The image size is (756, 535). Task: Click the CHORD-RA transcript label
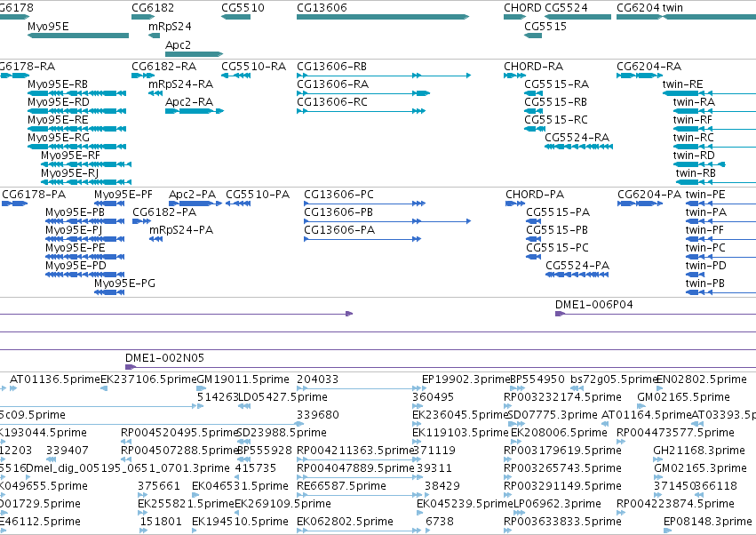tap(533, 66)
